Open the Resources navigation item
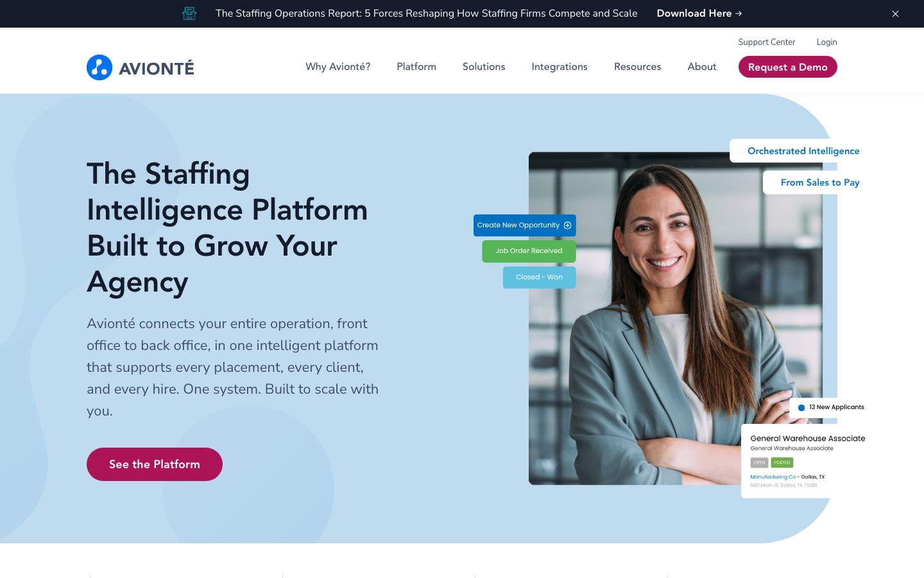 click(x=638, y=67)
